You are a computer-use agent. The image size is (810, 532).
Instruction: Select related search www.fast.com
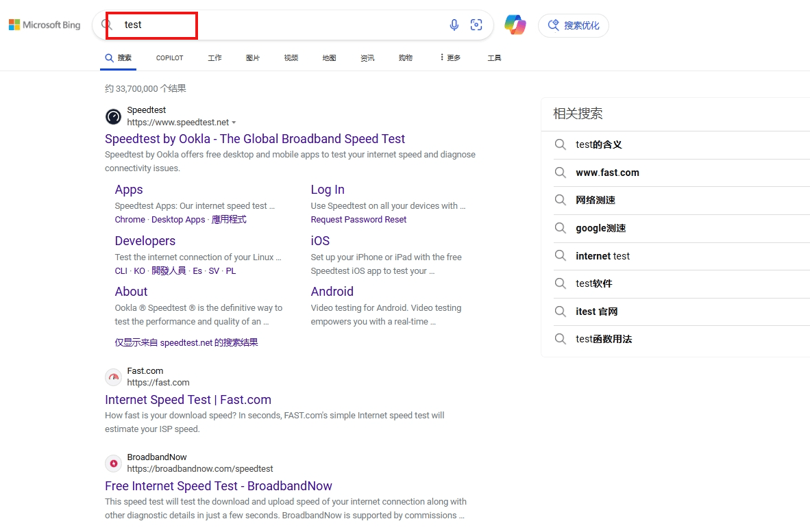point(607,173)
